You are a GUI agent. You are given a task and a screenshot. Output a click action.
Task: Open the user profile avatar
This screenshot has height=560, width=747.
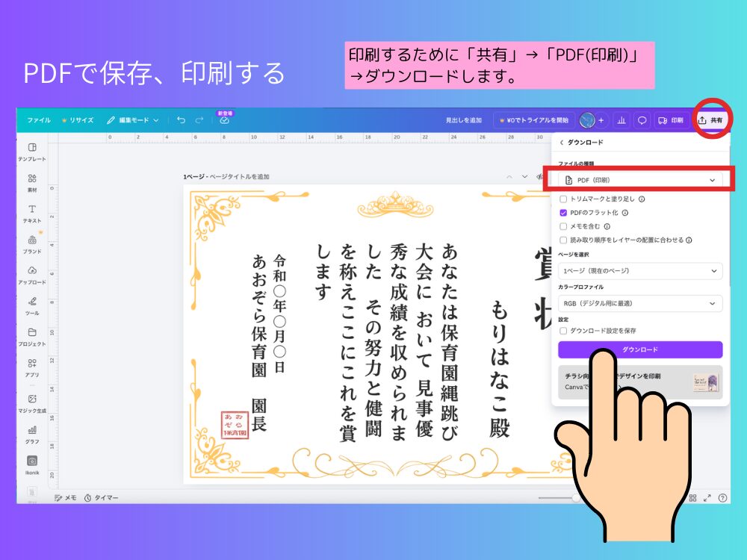point(587,120)
